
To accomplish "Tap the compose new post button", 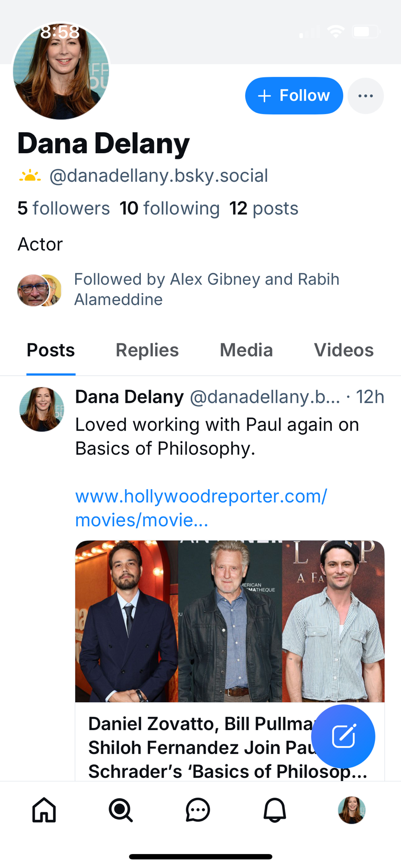I will click(x=343, y=736).
